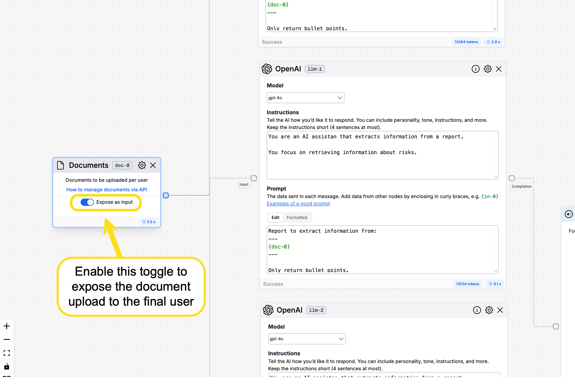Click the OpenAI llm-1 close X icon
The width and height of the screenshot is (575, 392).
tap(499, 69)
